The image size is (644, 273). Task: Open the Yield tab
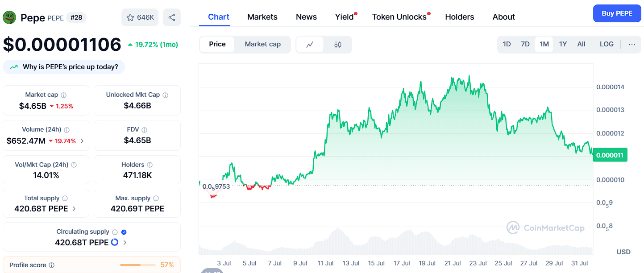coord(345,17)
